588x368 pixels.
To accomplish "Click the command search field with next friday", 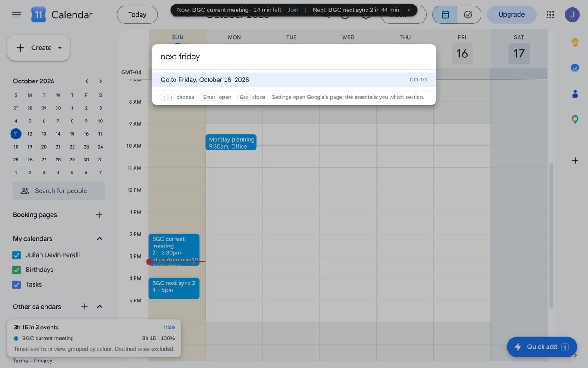I will click(294, 57).
